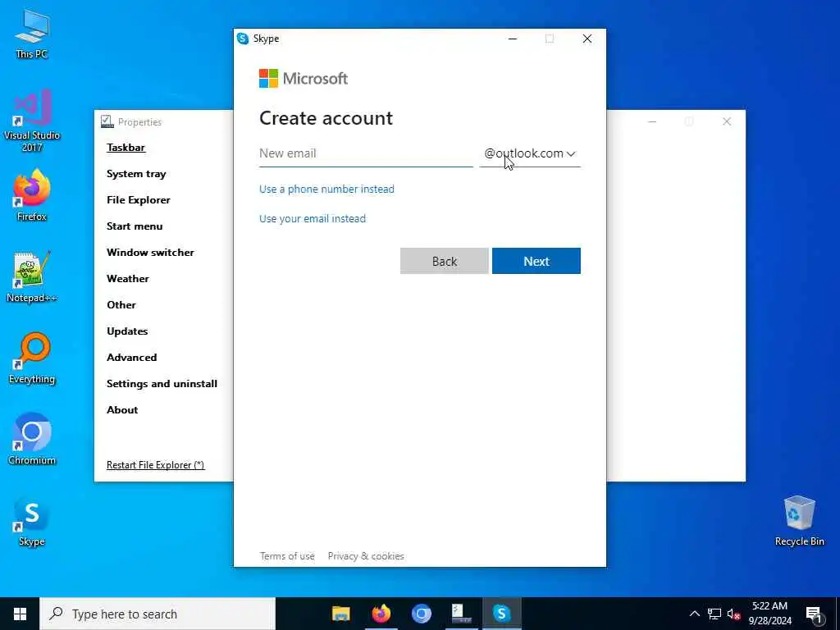Select the Recycle Bin desktop icon
The height and width of the screenshot is (630, 840).
(799, 521)
